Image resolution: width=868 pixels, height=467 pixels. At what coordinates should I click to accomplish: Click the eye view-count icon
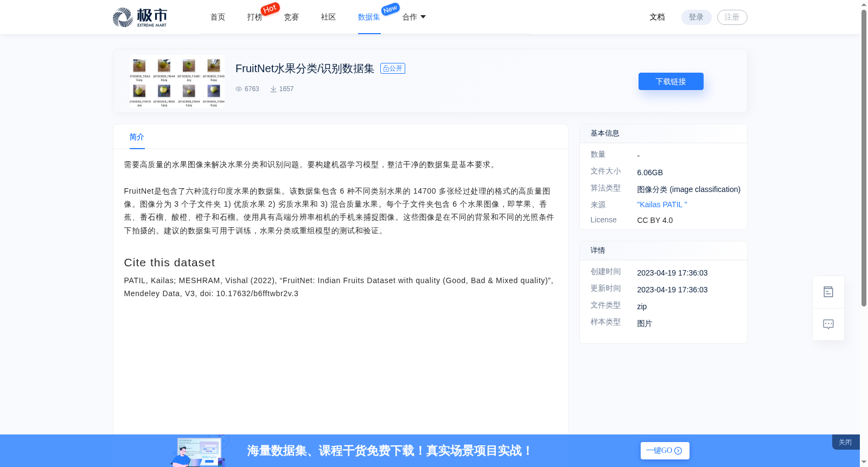239,89
